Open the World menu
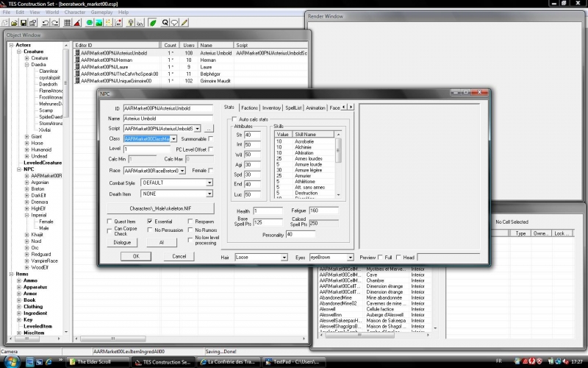This screenshot has height=368, width=588. [x=52, y=12]
